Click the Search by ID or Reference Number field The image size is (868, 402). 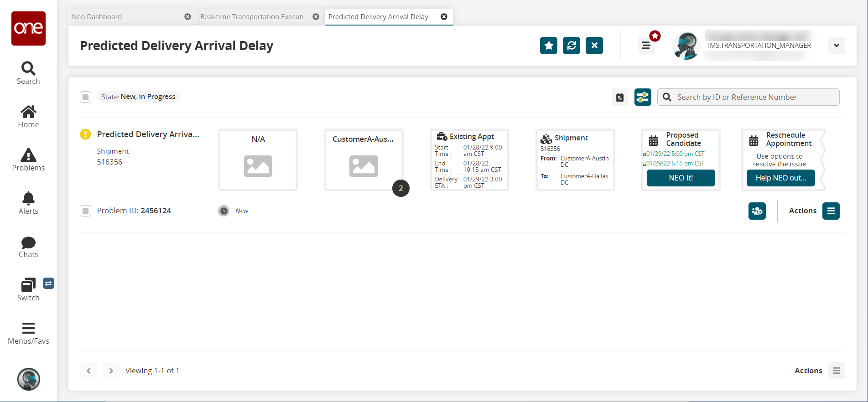coord(748,97)
